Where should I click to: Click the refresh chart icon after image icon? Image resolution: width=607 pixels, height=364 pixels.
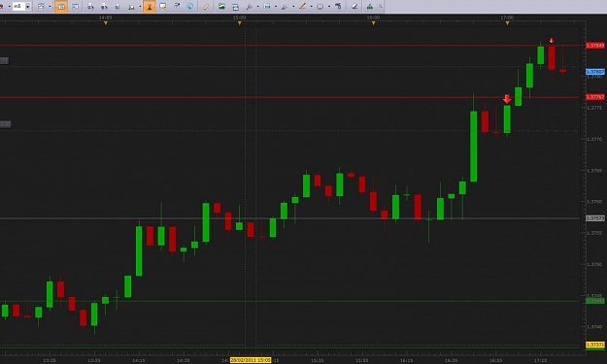click(235, 6)
